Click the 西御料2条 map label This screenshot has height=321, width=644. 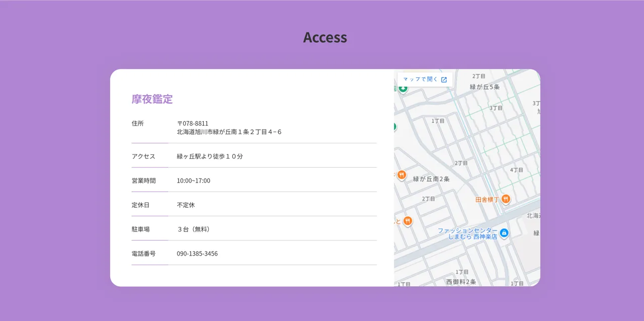click(461, 282)
